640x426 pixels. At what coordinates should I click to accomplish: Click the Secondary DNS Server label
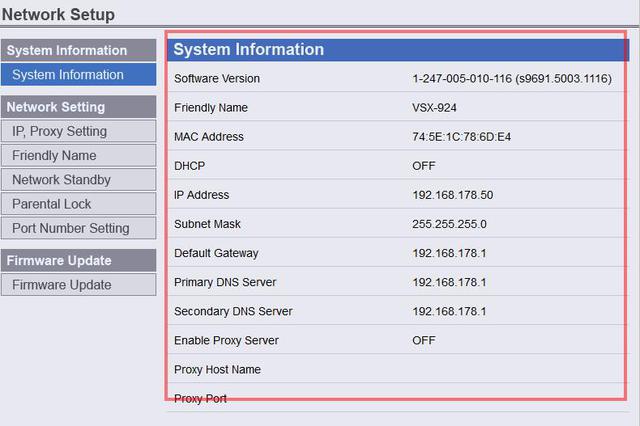[233, 311]
